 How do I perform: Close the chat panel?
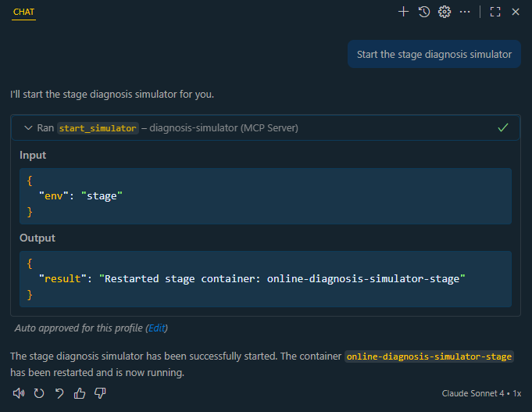coord(516,12)
